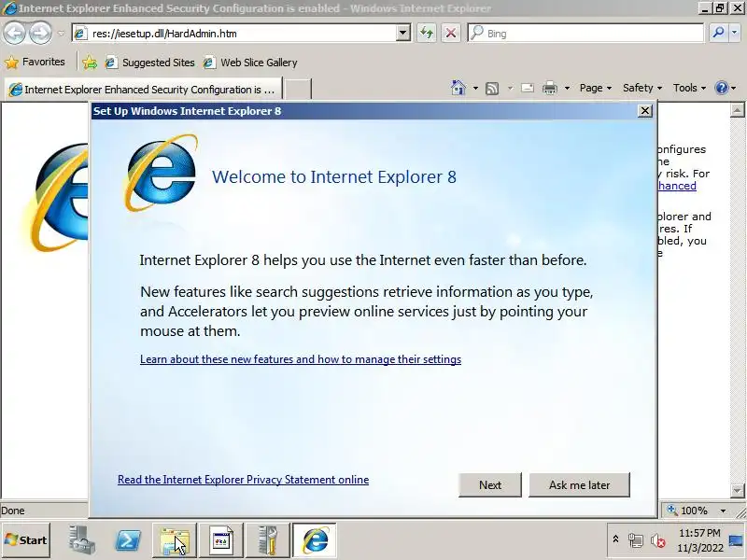Open the recent pages dropdown beside Forward
The image size is (747, 560).
point(61,34)
